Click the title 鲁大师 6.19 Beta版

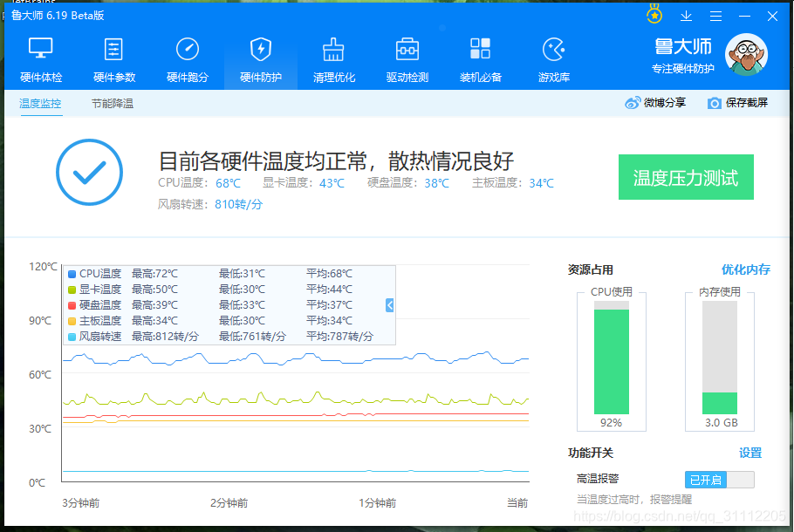coord(58,15)
